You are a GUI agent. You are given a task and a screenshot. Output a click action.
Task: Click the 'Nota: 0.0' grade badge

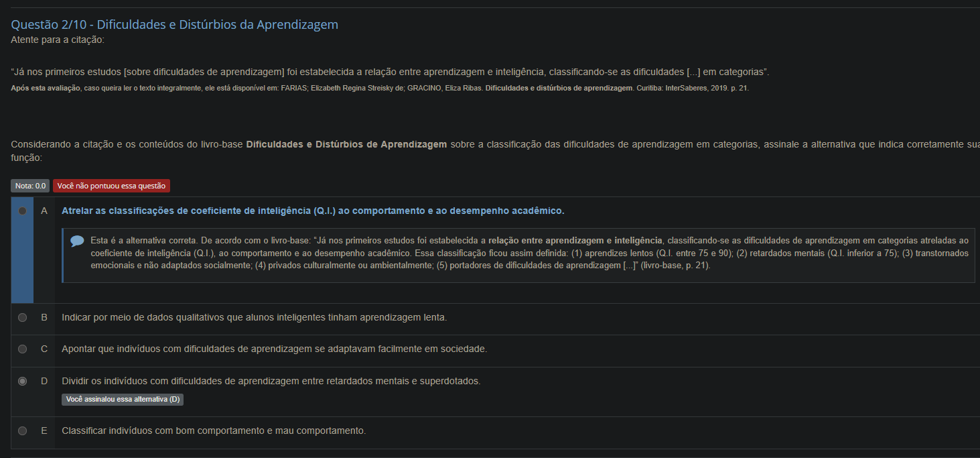[x=31, y=186]
